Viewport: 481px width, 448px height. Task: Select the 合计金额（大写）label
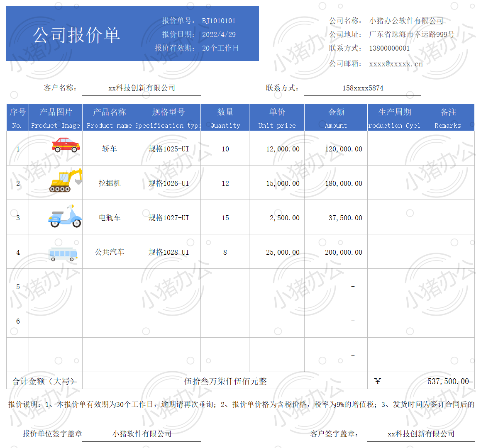tap(43, 381)
